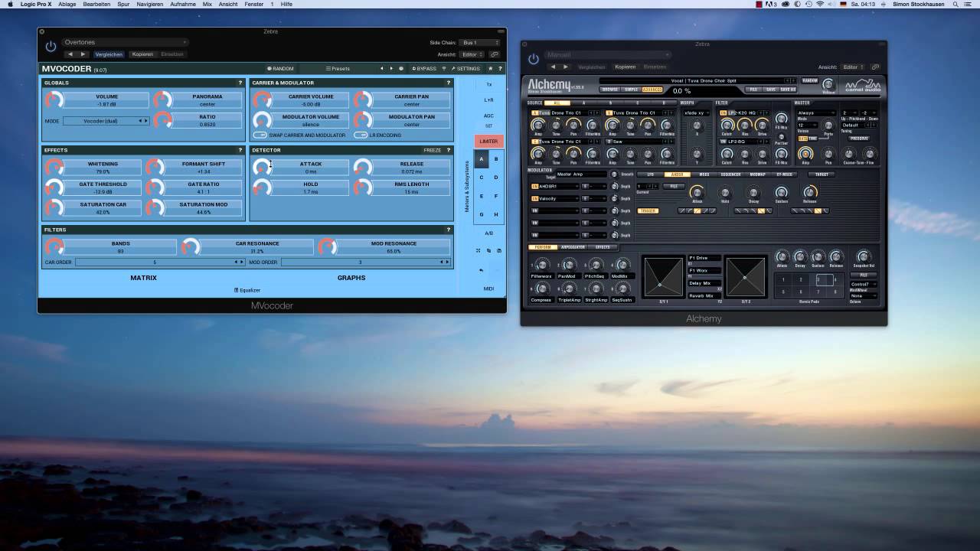Open the Mod Order selector
The width and height of the screenshot is (980, 551).
(x=365, y=262)
